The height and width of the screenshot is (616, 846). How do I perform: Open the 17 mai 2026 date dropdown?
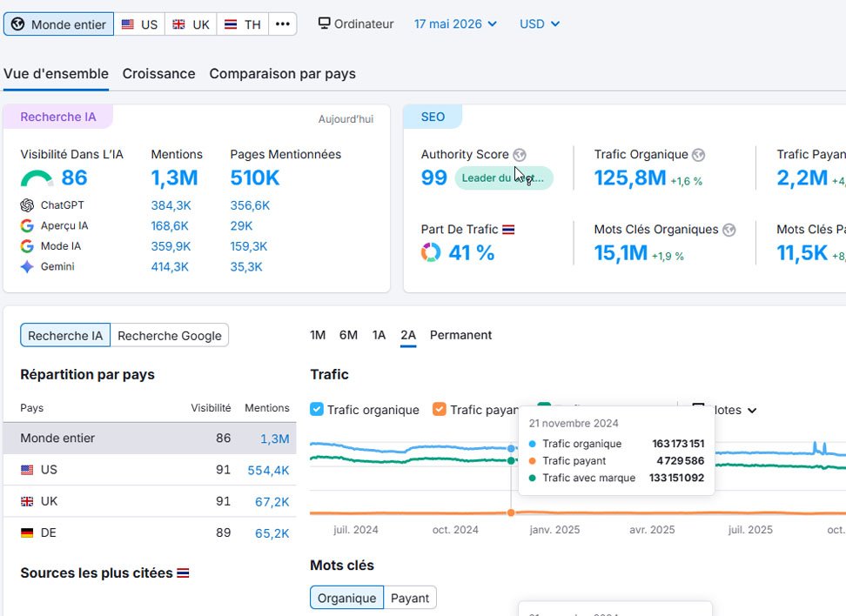(455, 23)
